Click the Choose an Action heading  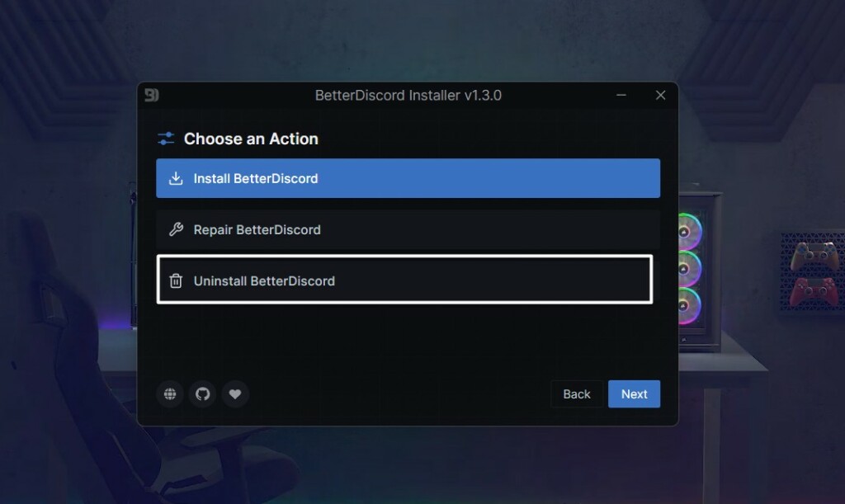(251, 139)
